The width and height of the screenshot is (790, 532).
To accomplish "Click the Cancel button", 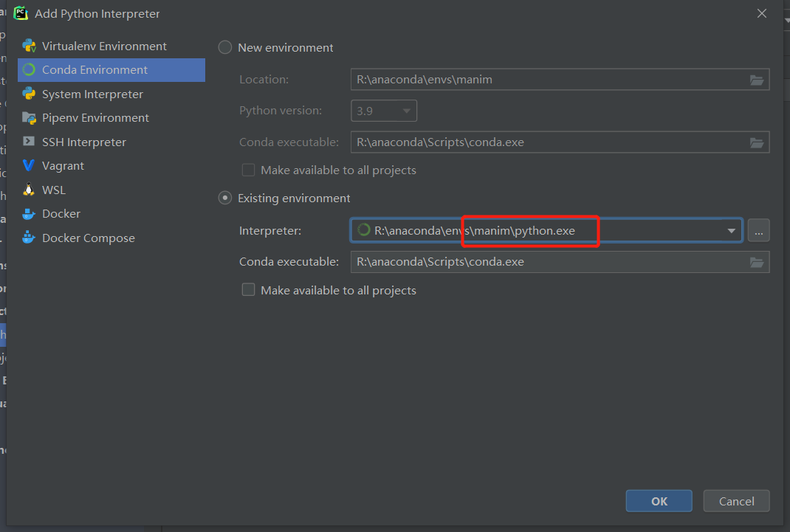I will tap(736, 501).
